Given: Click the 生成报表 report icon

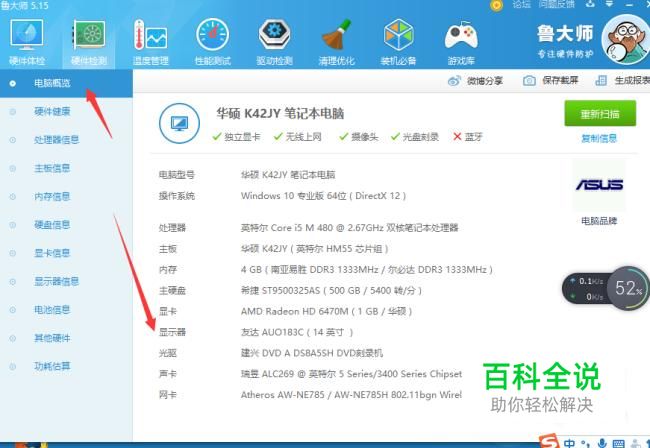Looking at the screenshot, I should [601, 80].
